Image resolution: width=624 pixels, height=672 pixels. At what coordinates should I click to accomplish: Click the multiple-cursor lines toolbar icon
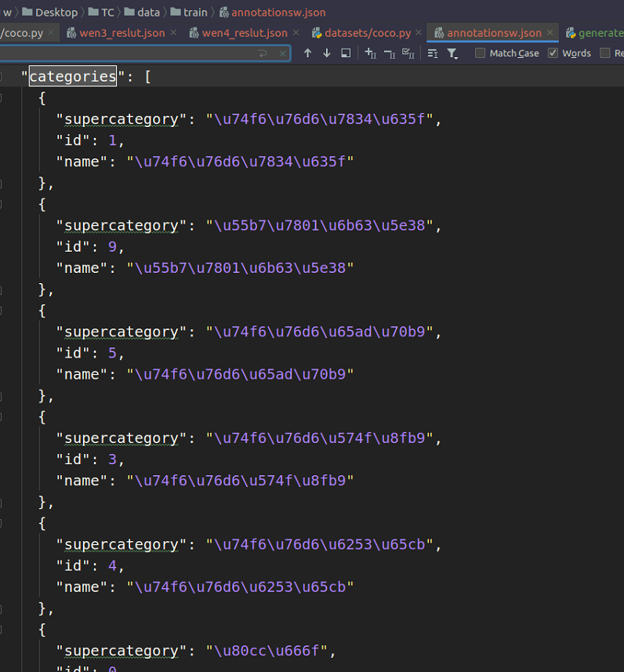(433, 53)
